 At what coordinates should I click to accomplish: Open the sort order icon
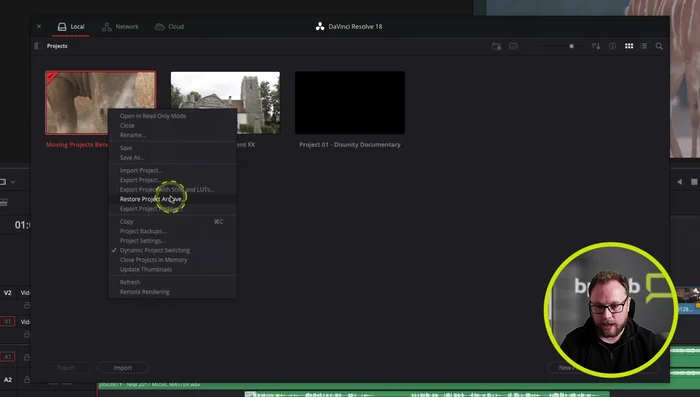coord(596,46)
